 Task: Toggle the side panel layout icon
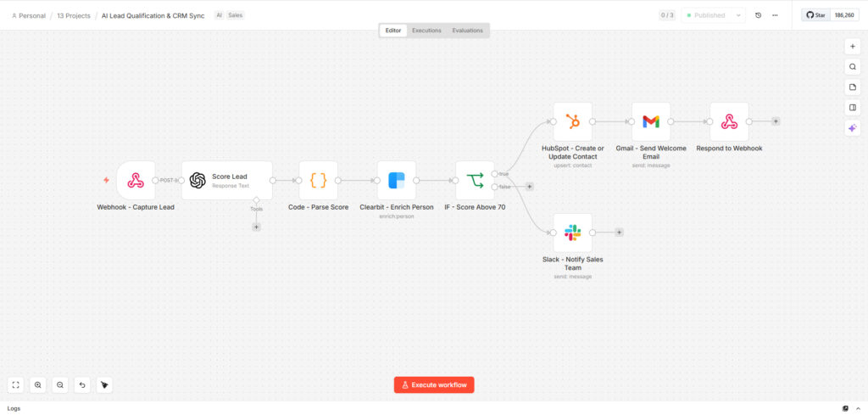853,108
